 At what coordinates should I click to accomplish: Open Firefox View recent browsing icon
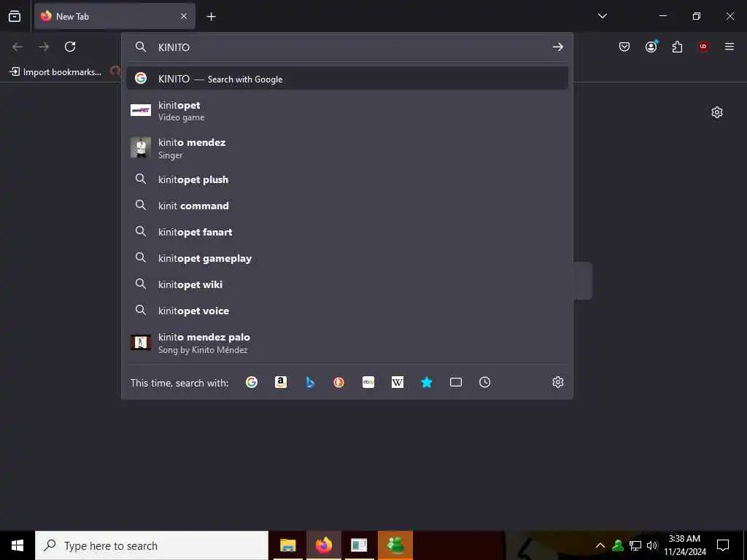coord(15,16)
